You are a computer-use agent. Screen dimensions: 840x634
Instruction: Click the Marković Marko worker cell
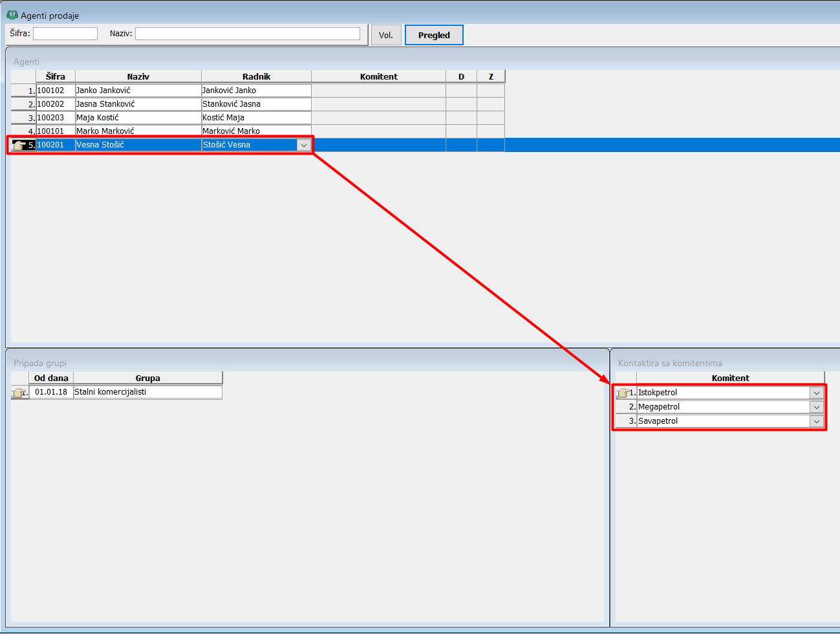[x=257, y=131]
